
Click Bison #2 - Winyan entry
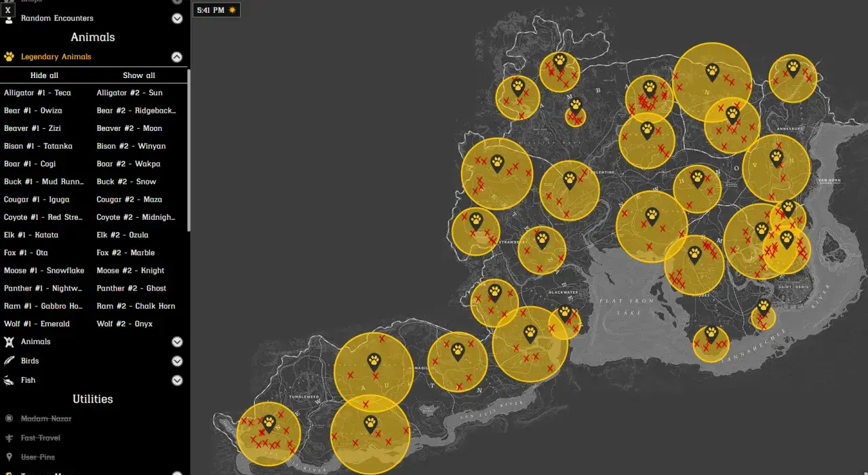click(131, 146)
